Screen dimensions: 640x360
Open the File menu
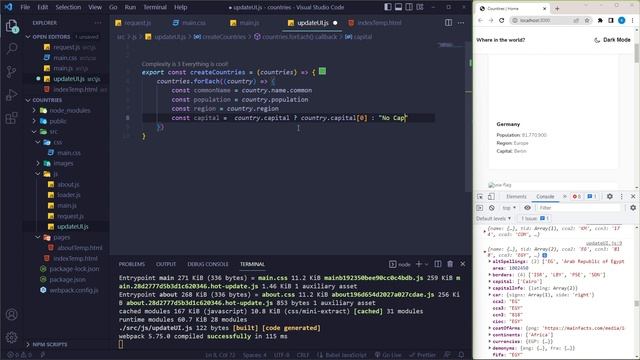click(x=25, y=7)
